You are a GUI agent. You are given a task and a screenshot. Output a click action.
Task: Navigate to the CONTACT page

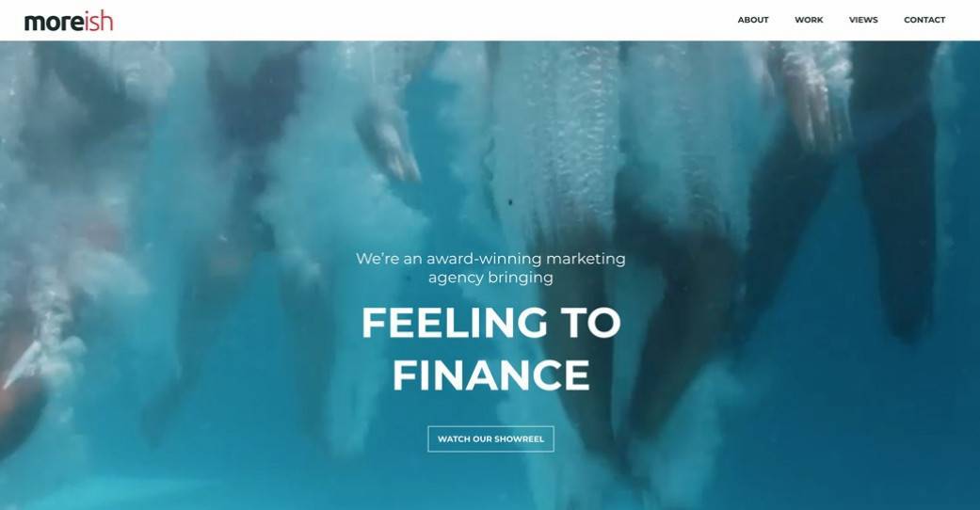click(x=924, y=20)
